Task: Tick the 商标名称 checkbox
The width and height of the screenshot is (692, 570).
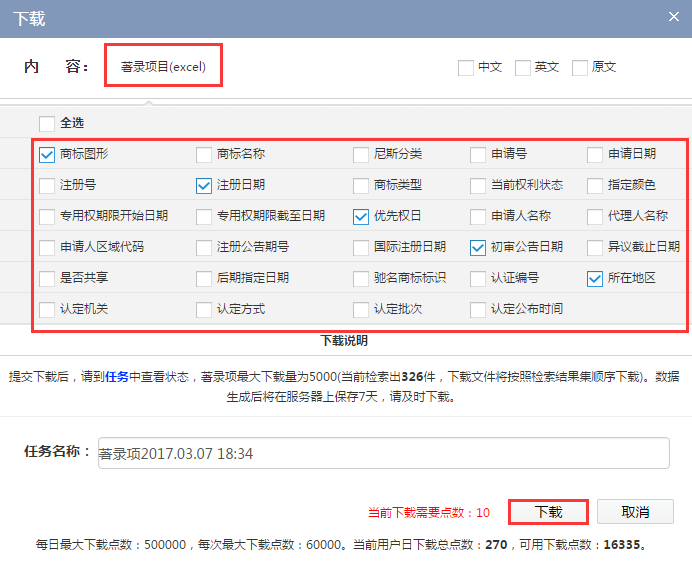Action: [204, 155]
